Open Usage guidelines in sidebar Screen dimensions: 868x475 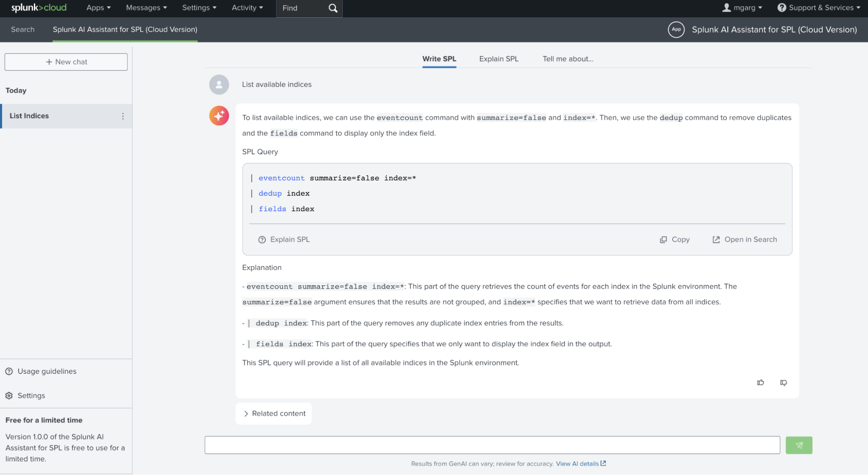[46, 371]
